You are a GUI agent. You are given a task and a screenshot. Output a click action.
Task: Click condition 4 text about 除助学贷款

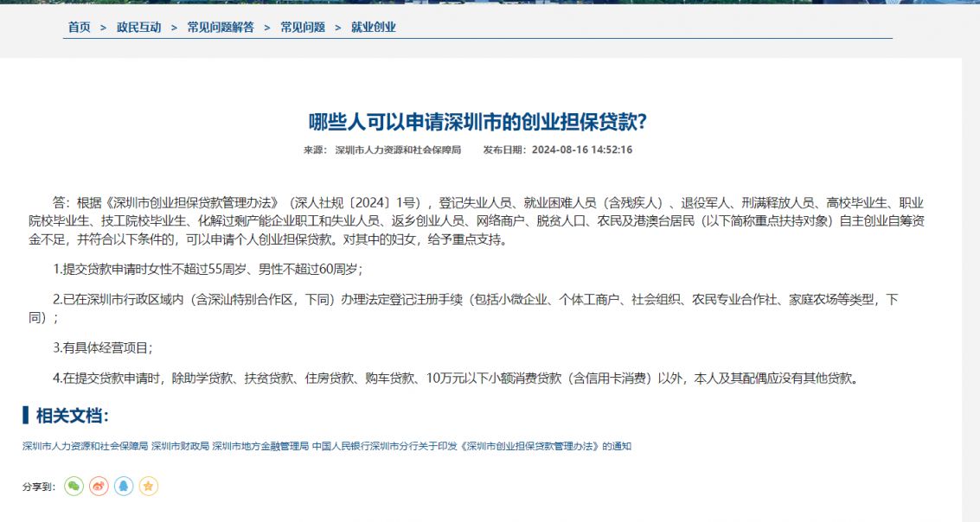click(x=456, y=378)
